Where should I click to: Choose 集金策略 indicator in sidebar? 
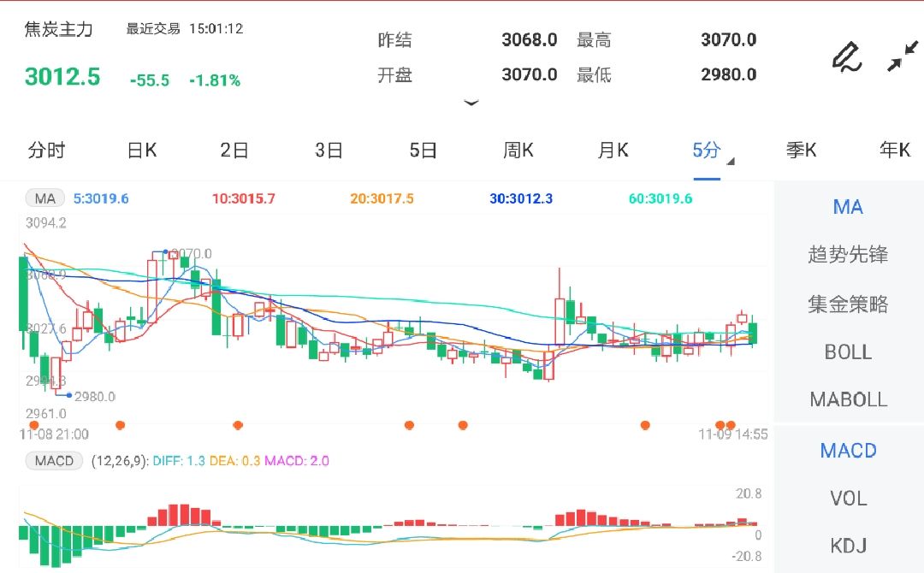[x=848, y=304]
